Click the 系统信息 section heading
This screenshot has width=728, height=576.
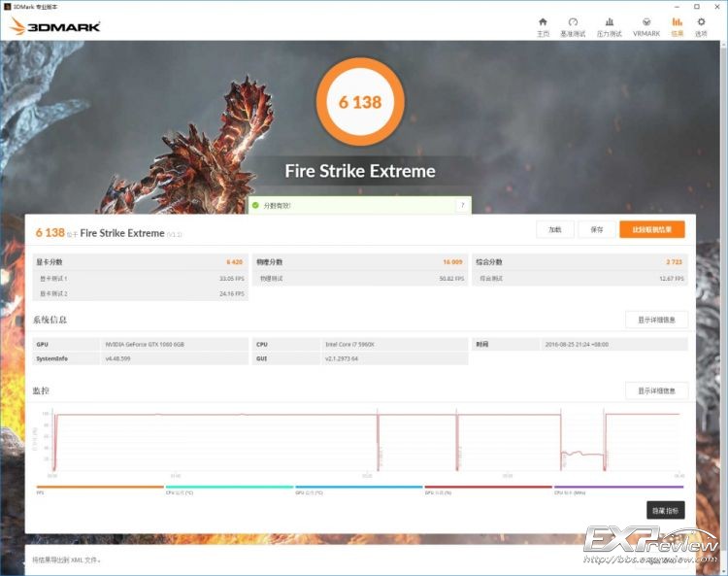click(50, 320)
